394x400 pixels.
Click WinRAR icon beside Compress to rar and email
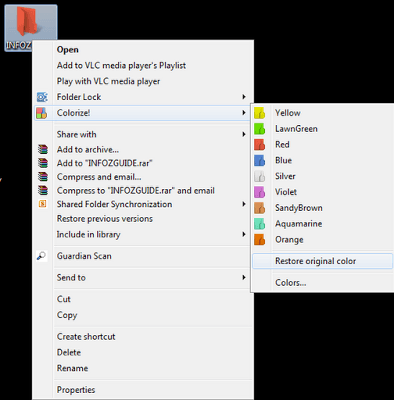tap(43, 190)
